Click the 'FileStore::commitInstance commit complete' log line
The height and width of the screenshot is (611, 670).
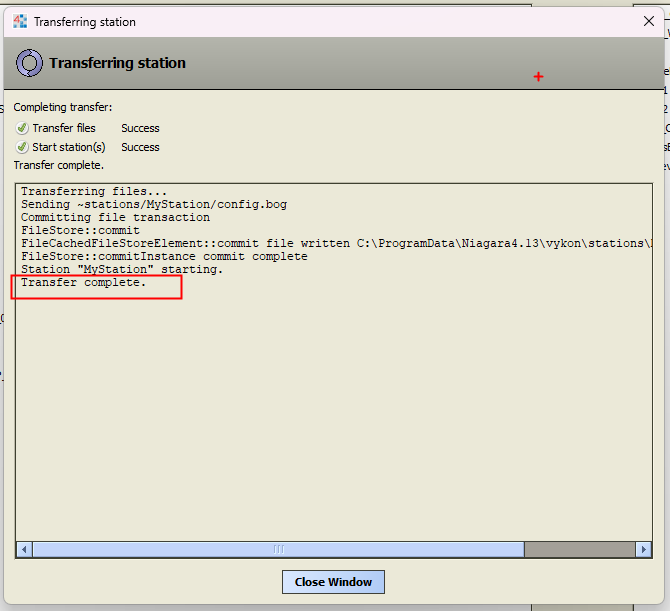(164, 257)
